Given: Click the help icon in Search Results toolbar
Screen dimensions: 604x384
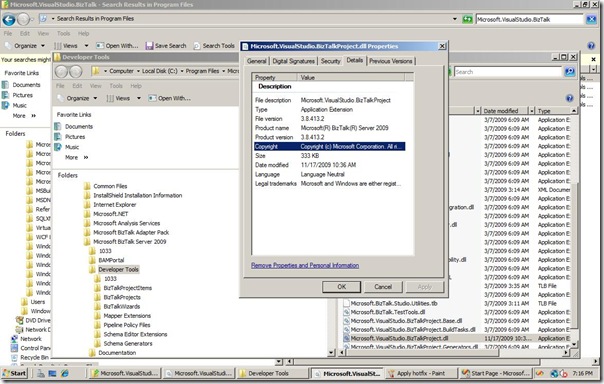Looking at the screenshot, I should [591, 46].
